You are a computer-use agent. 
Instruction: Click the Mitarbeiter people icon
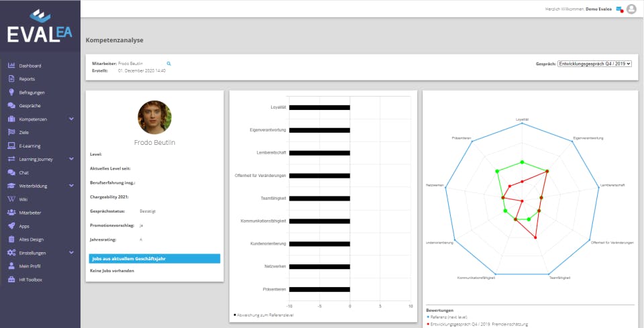[11, 213]
